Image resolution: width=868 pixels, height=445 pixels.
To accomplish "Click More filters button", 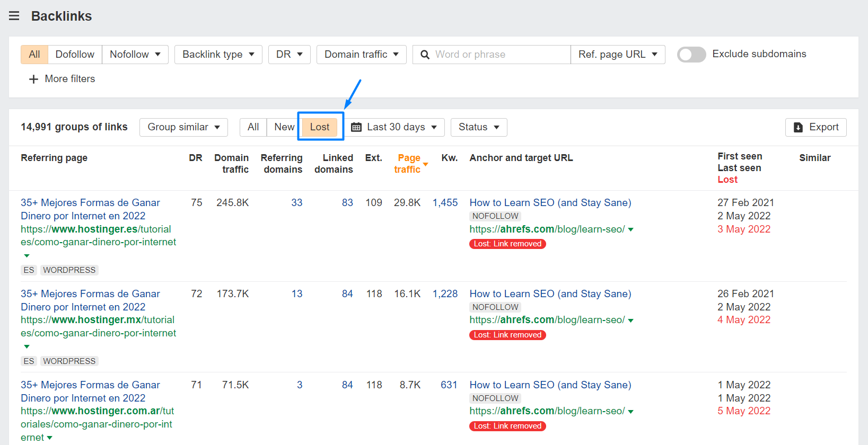I will click(x=62, y=79).
